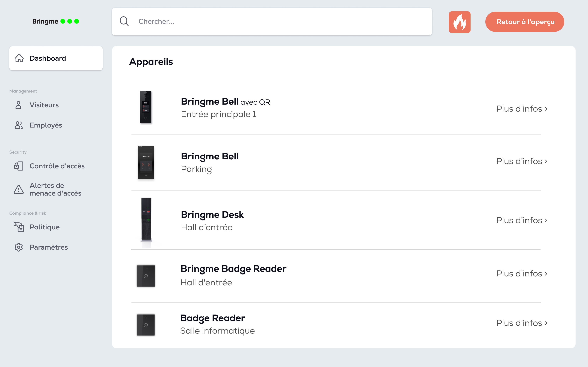The width and height of the screenshot is (588, 367).
Task: Click the Appareils heading
Action: pyautogui.click(x=151, y=62)
